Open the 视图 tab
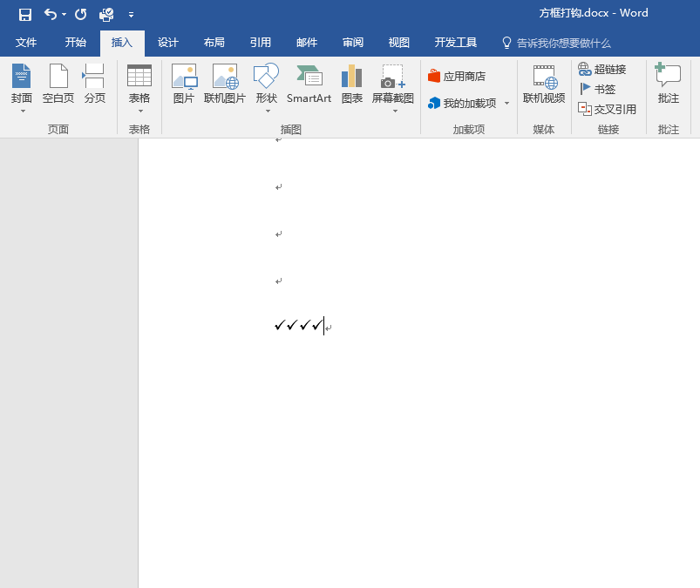 click(x=399, y=43)
